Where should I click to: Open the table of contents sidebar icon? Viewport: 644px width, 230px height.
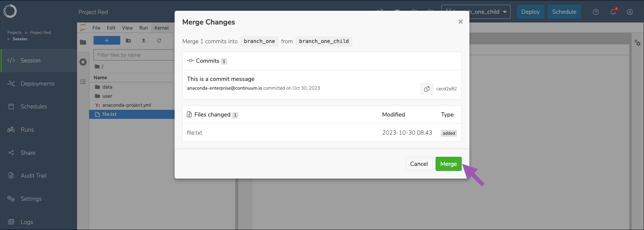[x=83, y=82]
